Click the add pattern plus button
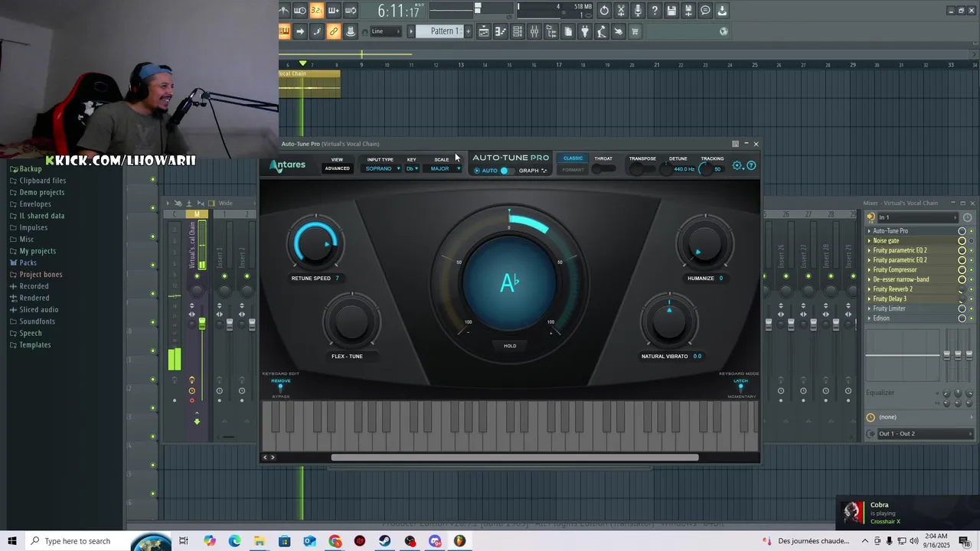980x551 pixels. [469, 31]
